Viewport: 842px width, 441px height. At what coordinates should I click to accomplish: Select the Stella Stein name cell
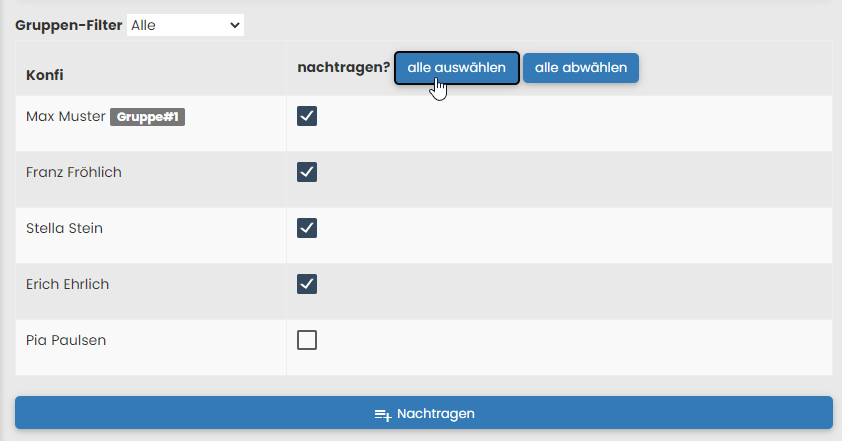64,228
